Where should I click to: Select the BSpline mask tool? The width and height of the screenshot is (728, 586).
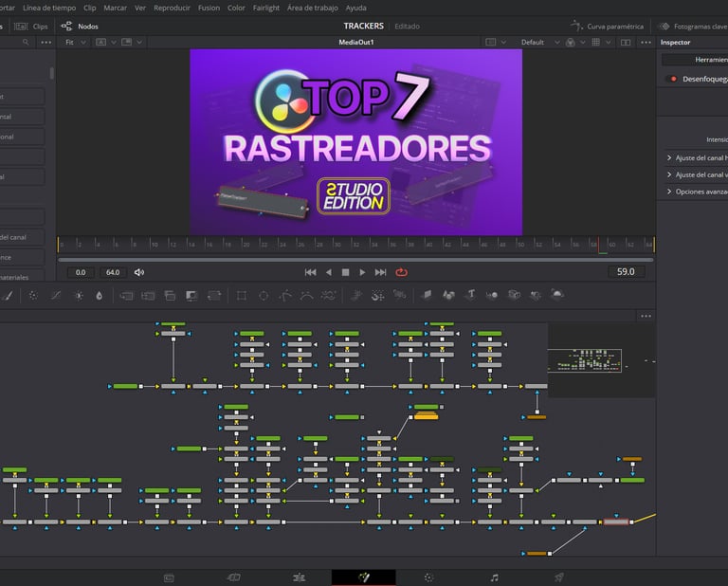(306, 295)
